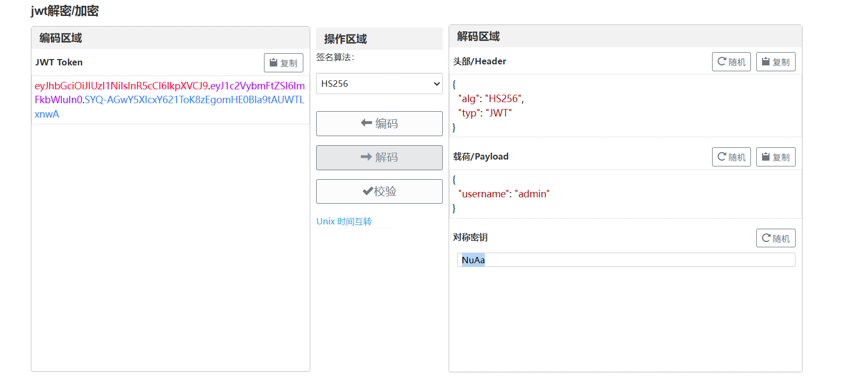Click the left arrow icon on 编码 button
This screenshot has width=868, height=376.
pyautogui.click(x=366, y=123)
